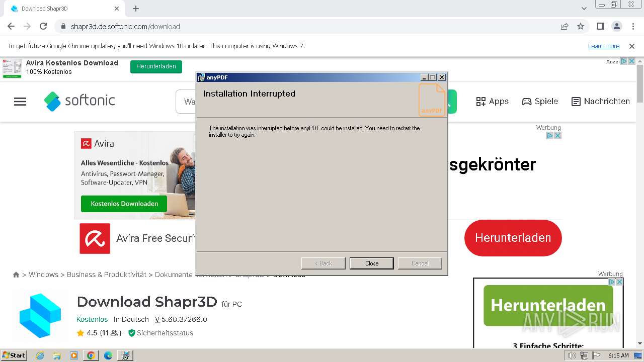
Task: Bookmark this page with the star icon
Action: click(x=581, y=26)
